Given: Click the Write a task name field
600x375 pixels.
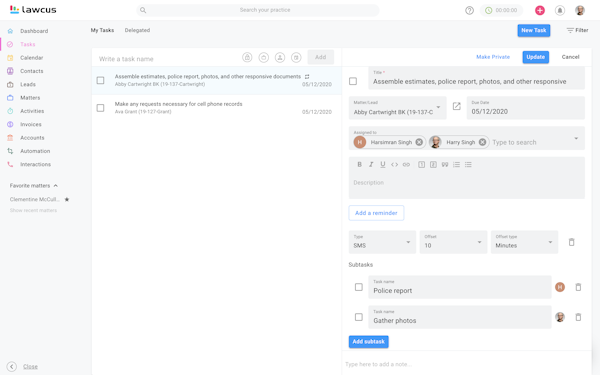Looking at the screenshot, I should [x=166, y=59].
